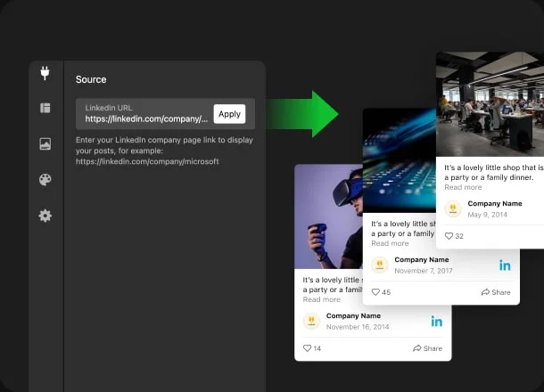This screenshot has height=392, width=544.
Task: Open the VR headset post image
Action: coord(327,216)
